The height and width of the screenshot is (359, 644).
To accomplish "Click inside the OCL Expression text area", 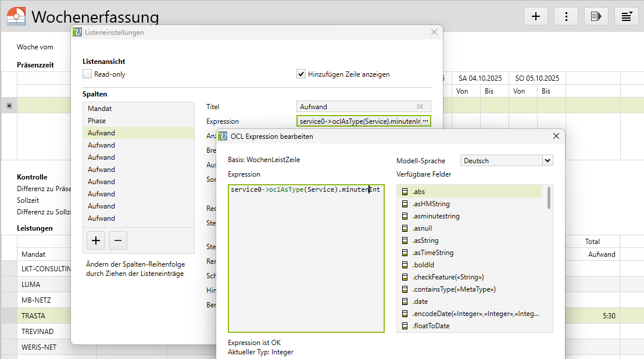I will pyautogui.click(x=306, y=261).
